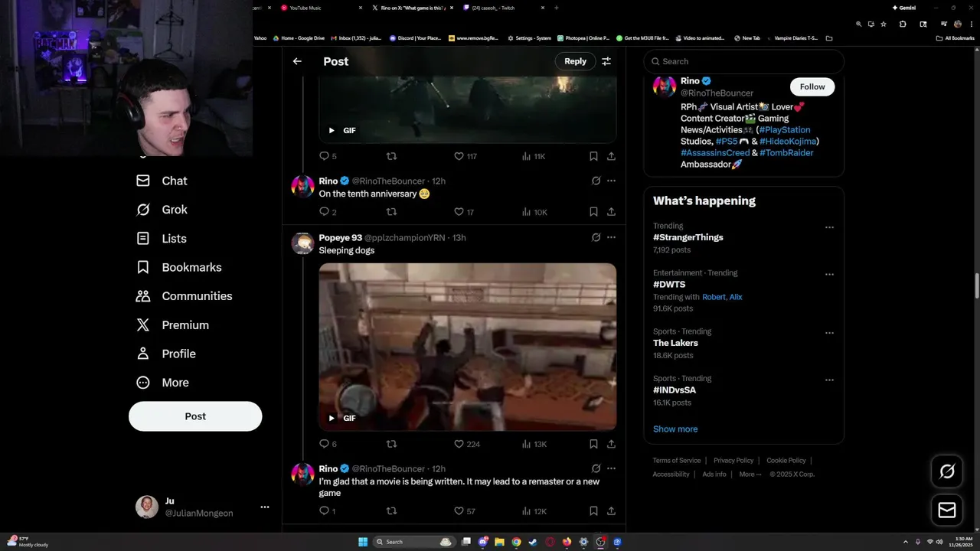Bookmark the 'movie is being written' reply
Image resolution: width=980 pixels, height=551 pixels.
pyautogui.click(x=593, y=511)
